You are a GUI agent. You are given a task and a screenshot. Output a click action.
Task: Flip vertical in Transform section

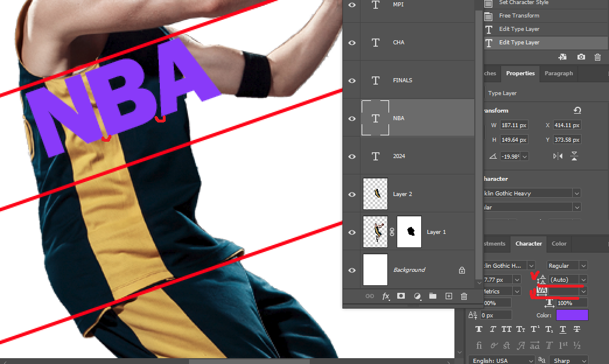pyautogui.click(x=574, y=156)
